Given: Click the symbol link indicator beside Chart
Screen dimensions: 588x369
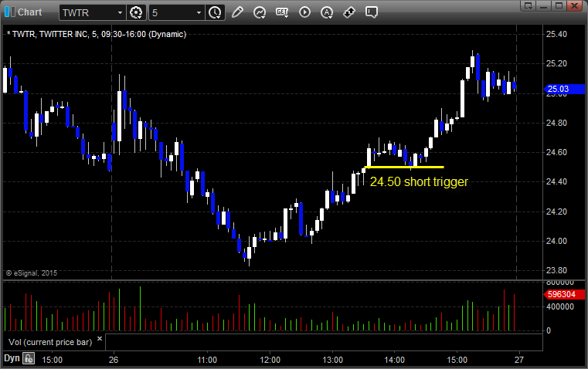Looking at the screenshot, I should (9, 12).
